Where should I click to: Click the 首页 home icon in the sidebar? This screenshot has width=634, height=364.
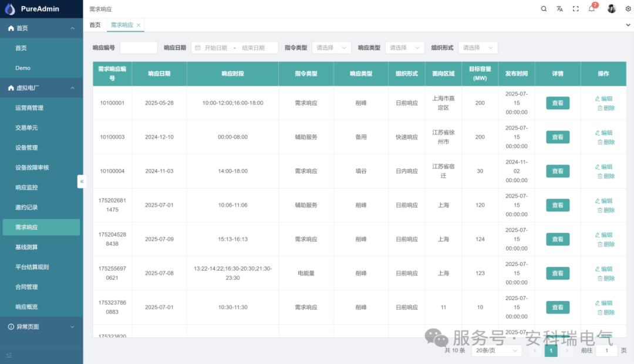pyautogui.click(x=11, y=28)
